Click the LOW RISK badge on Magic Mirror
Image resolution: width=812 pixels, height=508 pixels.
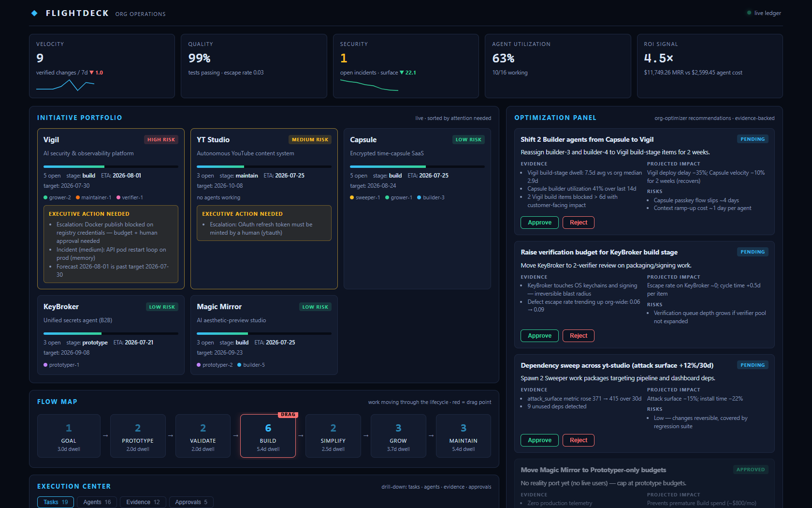pos(315,307)
